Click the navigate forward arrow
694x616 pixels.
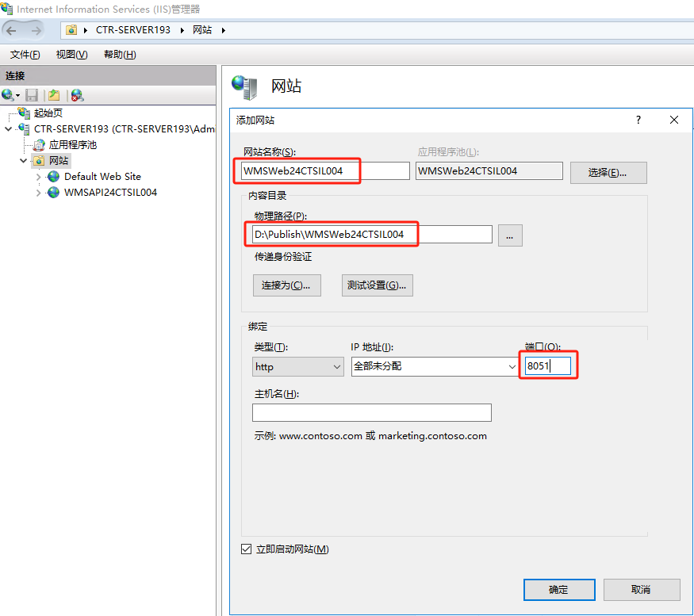(36, 30)
